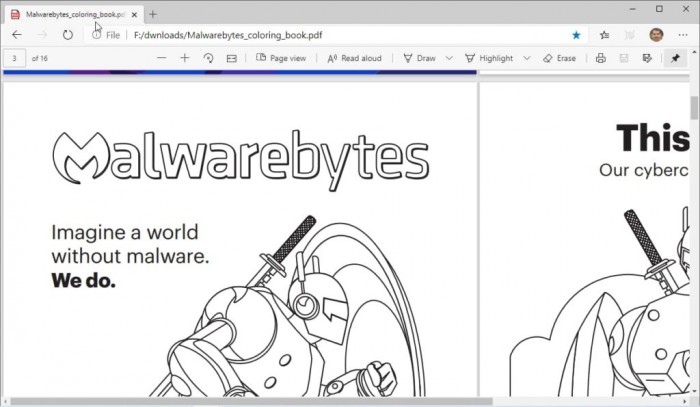Reload the PDF with the refresh icon
The width and height of the screenshot is (700, 407).
tap(67, 35)
